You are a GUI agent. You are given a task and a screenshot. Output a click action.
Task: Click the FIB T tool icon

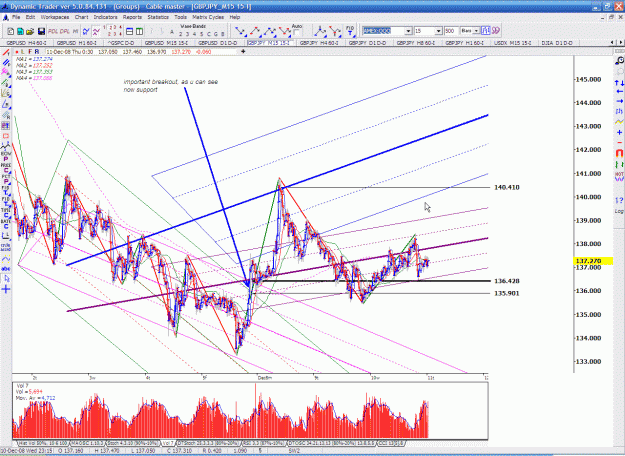click(350, 31)
